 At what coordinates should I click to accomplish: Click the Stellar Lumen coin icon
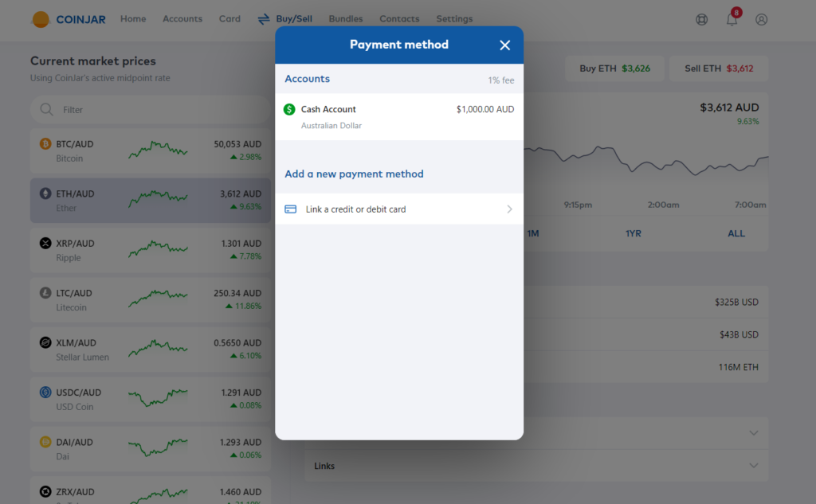pyautogui.click(x=45, y=342)
